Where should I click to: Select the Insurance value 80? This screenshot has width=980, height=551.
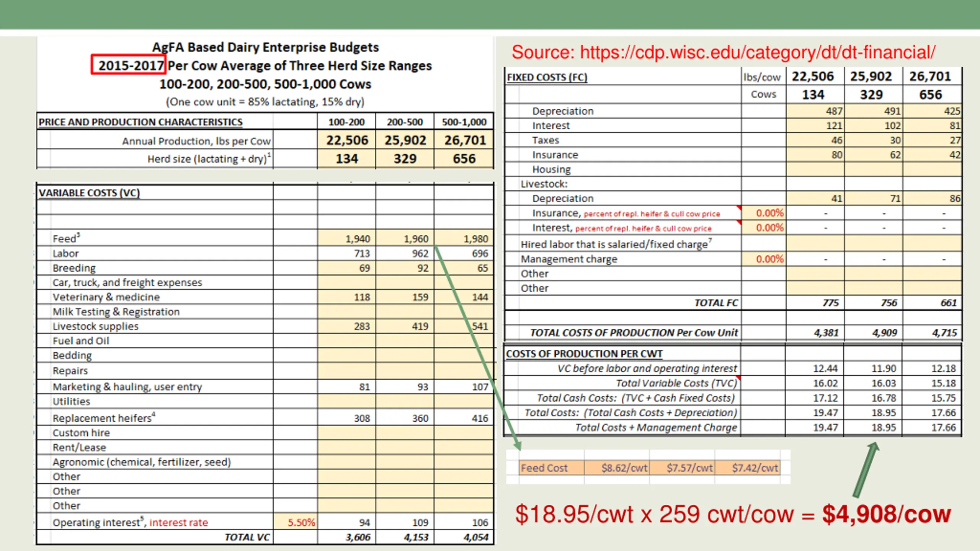[x=836, y=155]
